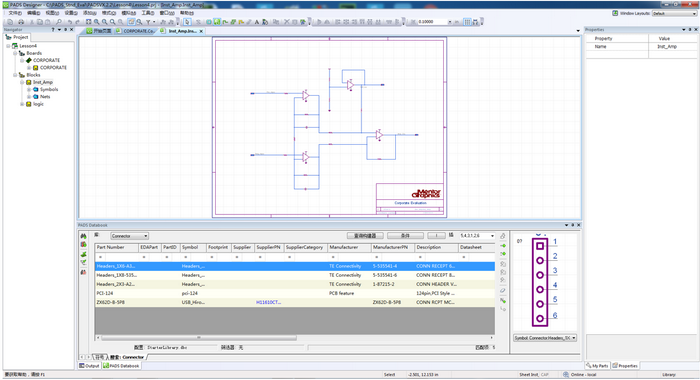Click the Add Part (DataBook) teal icon
This screenshot has width=700, height=380.
208,22
